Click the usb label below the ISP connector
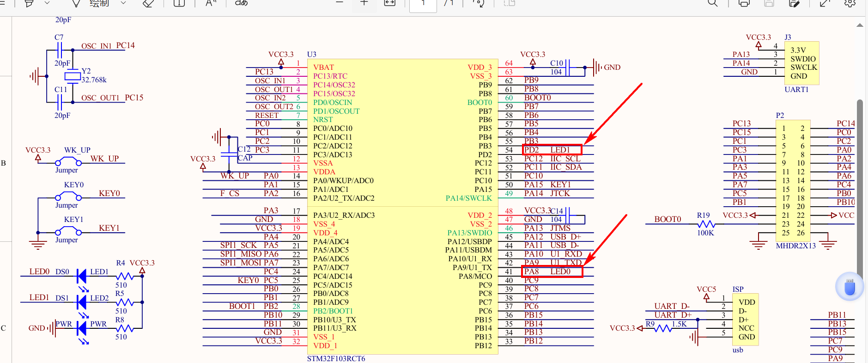The image size is (868, 363). (x=738, y=350)
